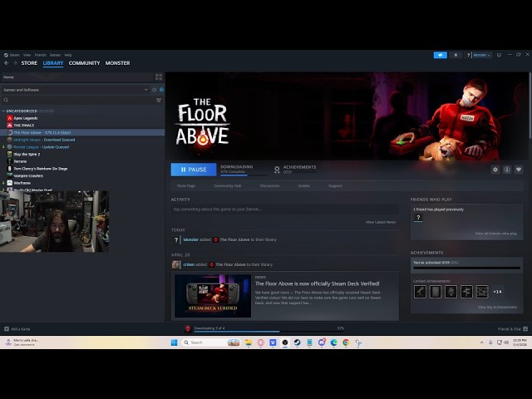The height and width of the screenshot is (399, 532).
Task: Click the first locked achievement icon
Action: pos(420,292)
